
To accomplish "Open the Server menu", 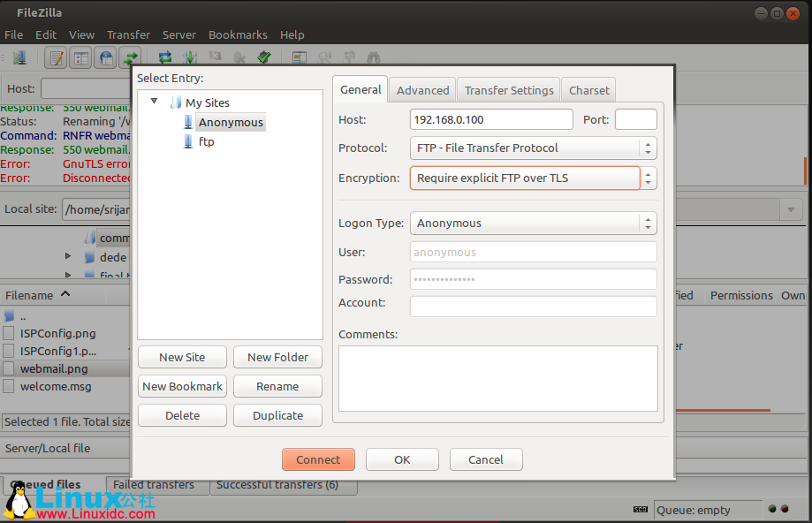I will (179, 34).
